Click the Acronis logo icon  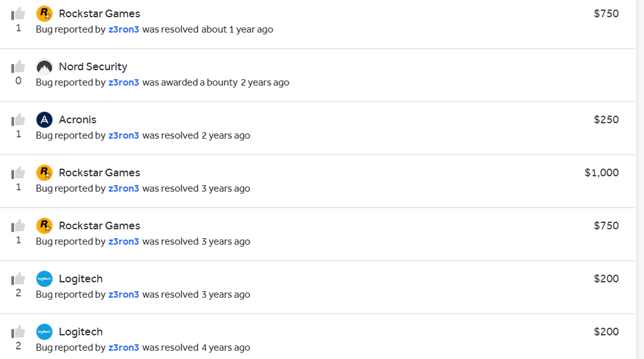(44, 120)
